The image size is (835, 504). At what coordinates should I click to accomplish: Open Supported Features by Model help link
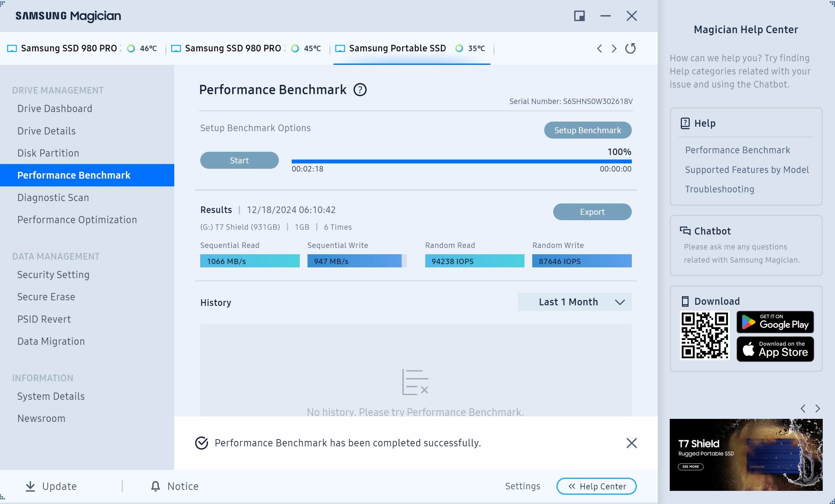747,170
